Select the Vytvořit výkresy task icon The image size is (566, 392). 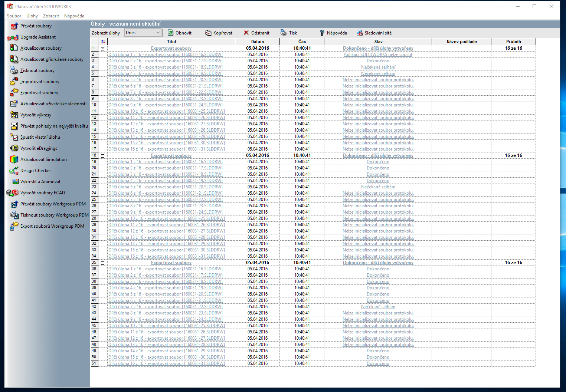click(14, 115)
